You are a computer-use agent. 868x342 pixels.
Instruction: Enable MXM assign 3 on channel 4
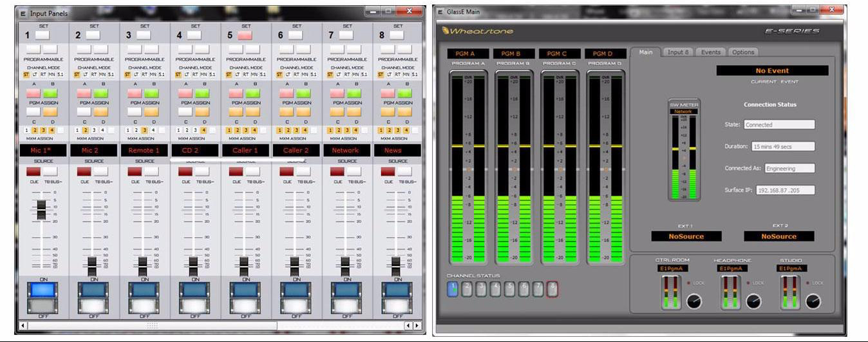coord(194,130)
